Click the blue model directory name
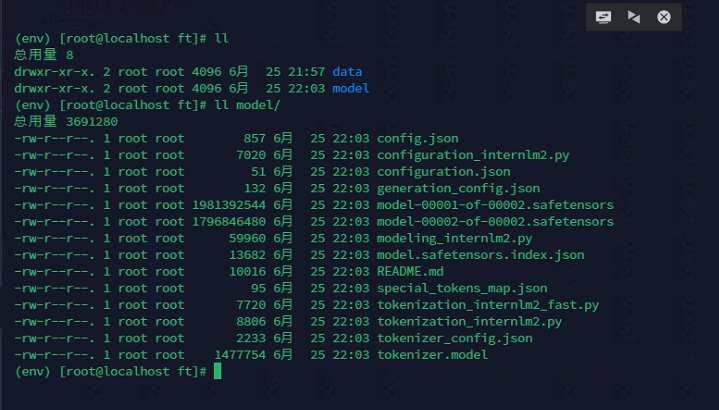 (x=351, y=89)
